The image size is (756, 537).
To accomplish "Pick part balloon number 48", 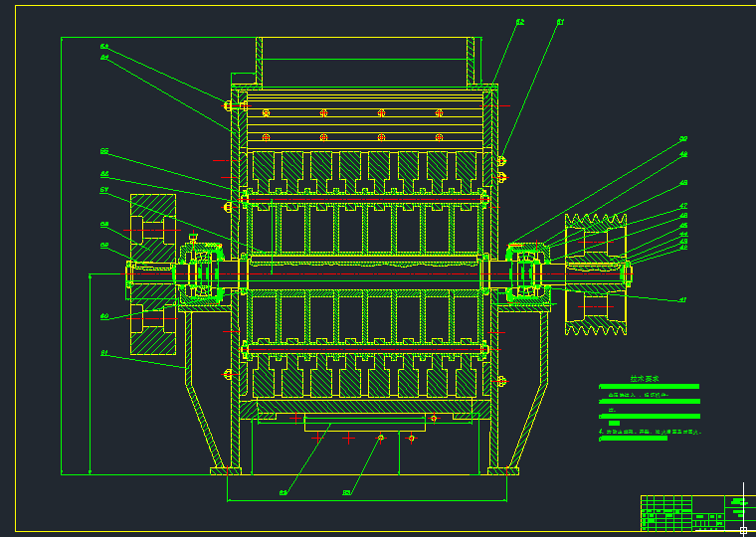I will click(x=683, y=183).
